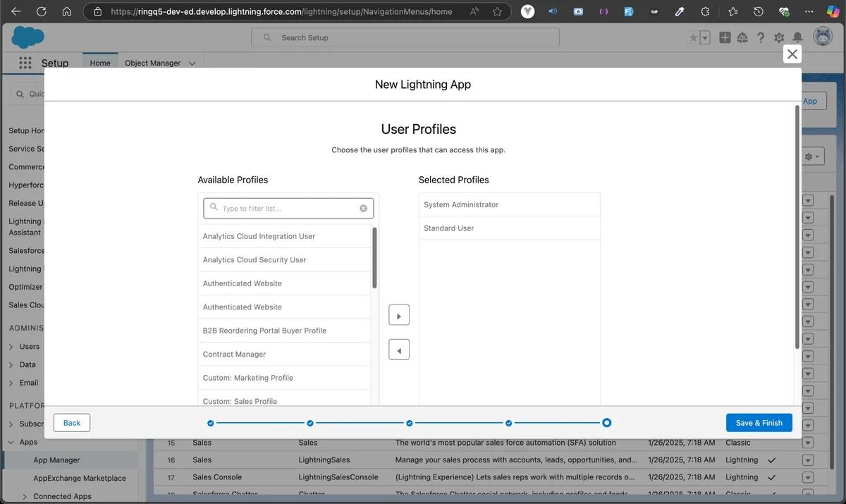Select the Custom: Sales Profile option
Viewport: 846px width, 504px height.
point(284,399)
